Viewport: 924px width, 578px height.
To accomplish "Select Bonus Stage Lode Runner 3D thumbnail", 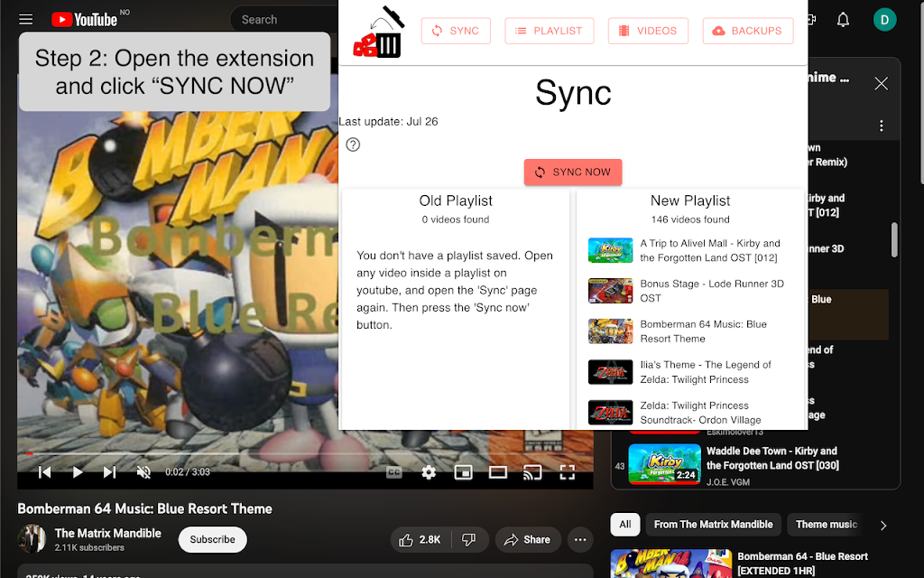I will click(611, 291).
